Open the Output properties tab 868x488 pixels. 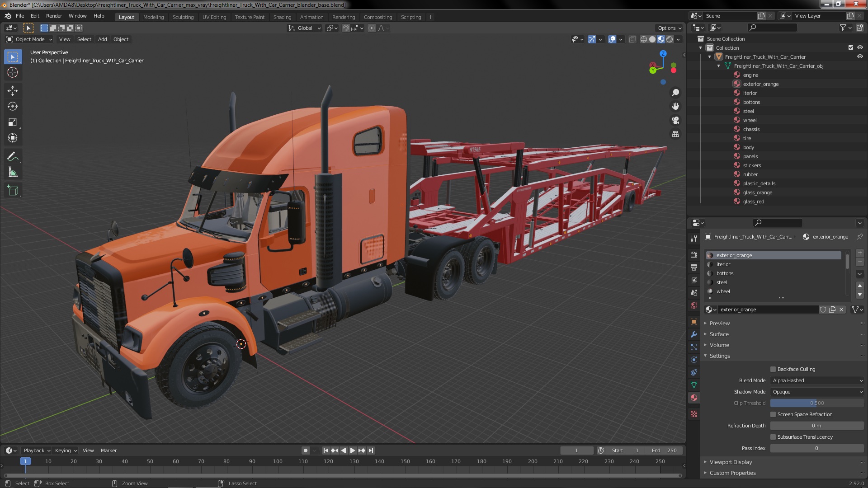(694, 267)
